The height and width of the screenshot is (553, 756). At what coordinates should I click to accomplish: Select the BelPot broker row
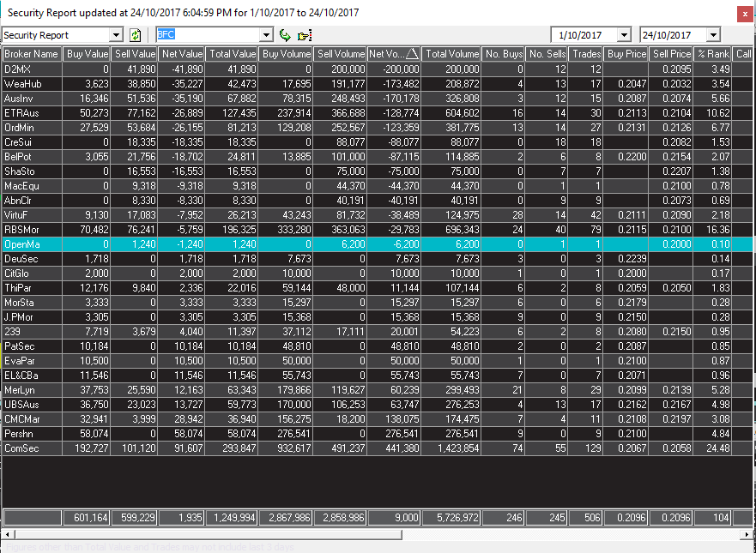pos(377,157)
